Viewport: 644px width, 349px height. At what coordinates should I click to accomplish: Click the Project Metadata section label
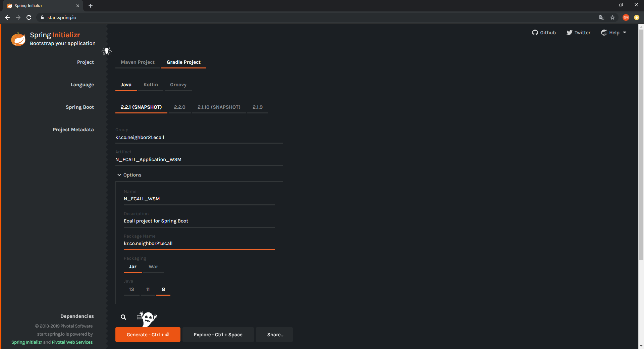(73, 130)
